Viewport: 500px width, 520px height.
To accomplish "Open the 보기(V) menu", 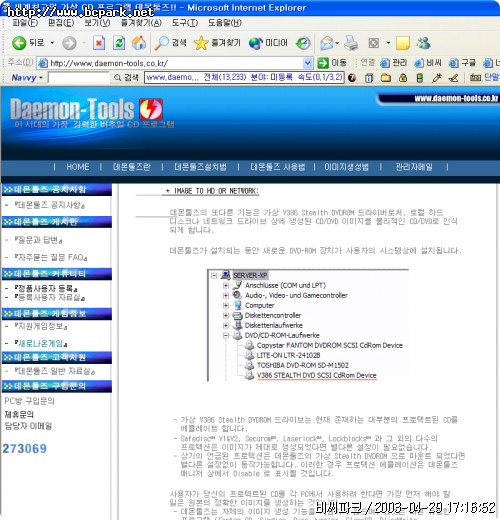I will coord(97,23).
